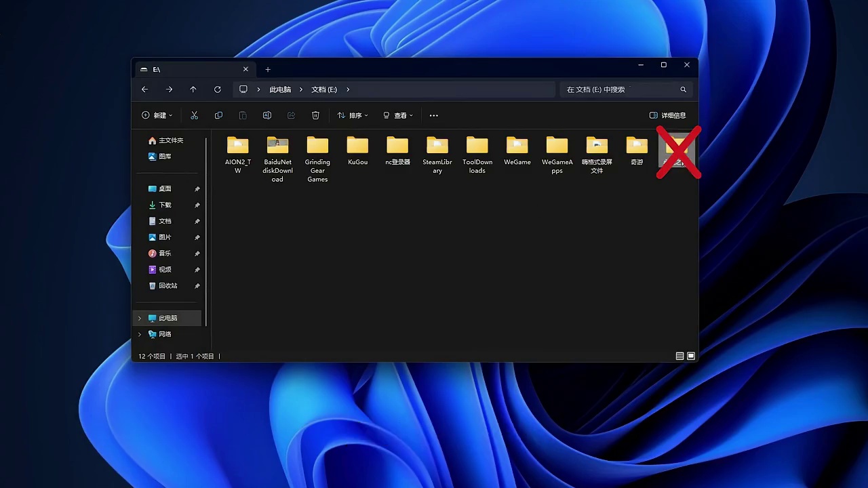The image size is (868, 488).
Task: Expand the This PC (此电脑) tree node
Action: (140, 318)
